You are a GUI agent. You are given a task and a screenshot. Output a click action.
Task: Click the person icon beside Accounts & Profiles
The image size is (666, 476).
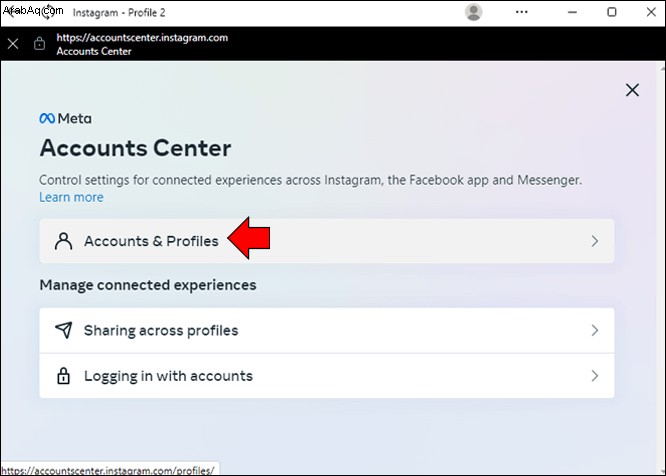tap(63, 241)
